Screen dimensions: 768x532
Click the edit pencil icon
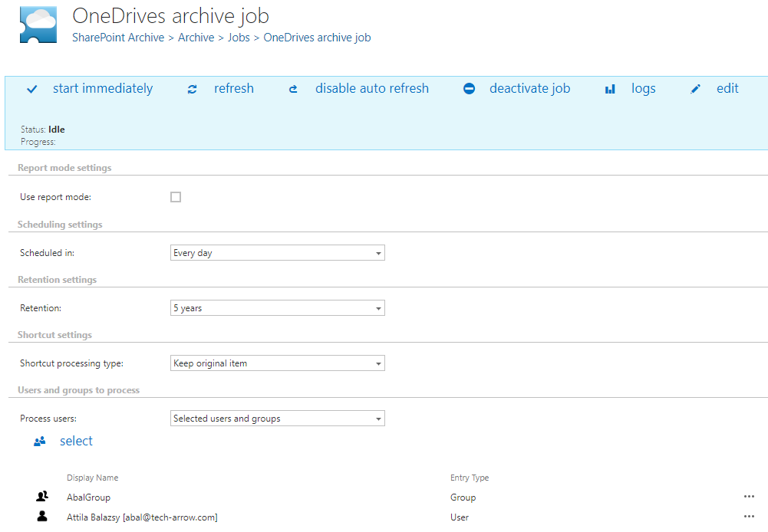pos(695,89)
